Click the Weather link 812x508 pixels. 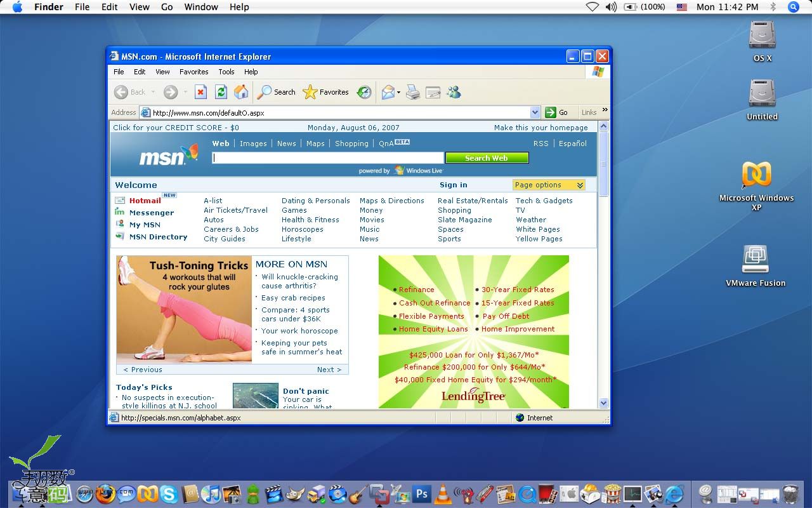531,220
